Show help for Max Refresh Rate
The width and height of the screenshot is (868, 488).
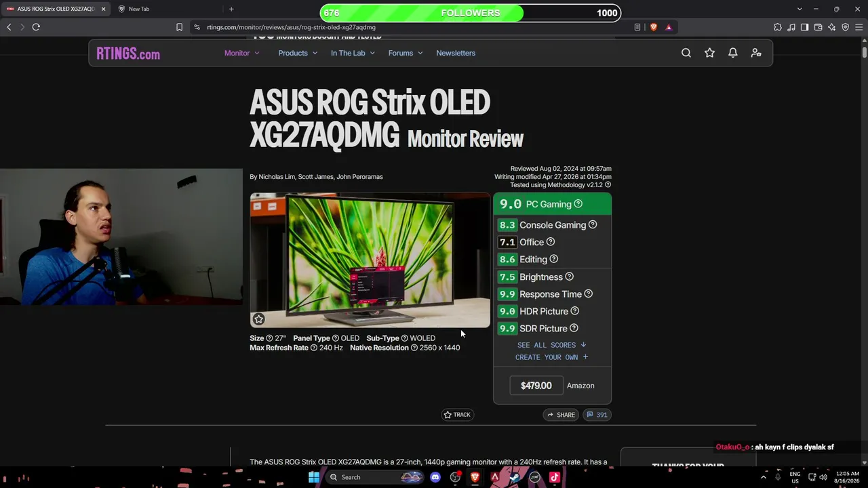(314, 348)
